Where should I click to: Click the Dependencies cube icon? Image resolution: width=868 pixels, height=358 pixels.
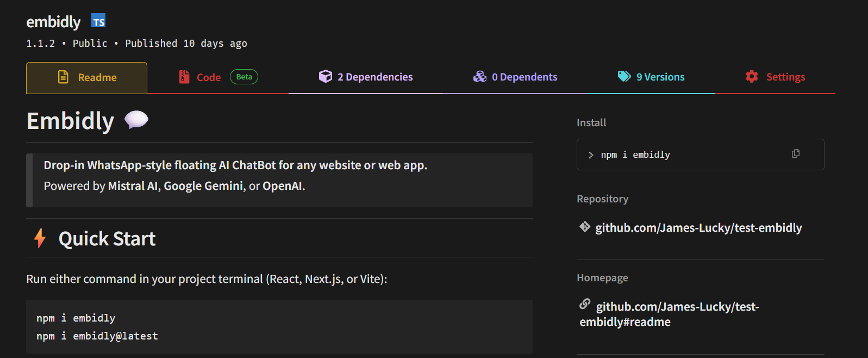click(326, 76)
